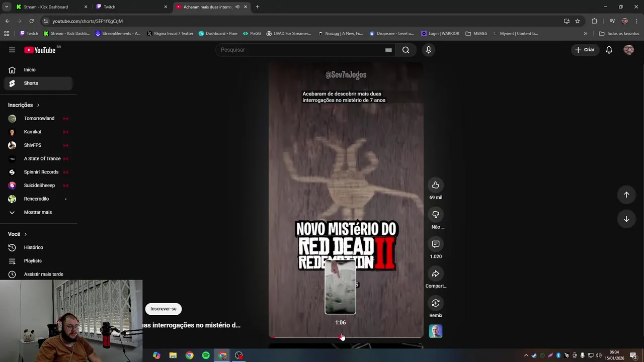
Task: Open MEMES bookmark folder
Action: [476, 34]
